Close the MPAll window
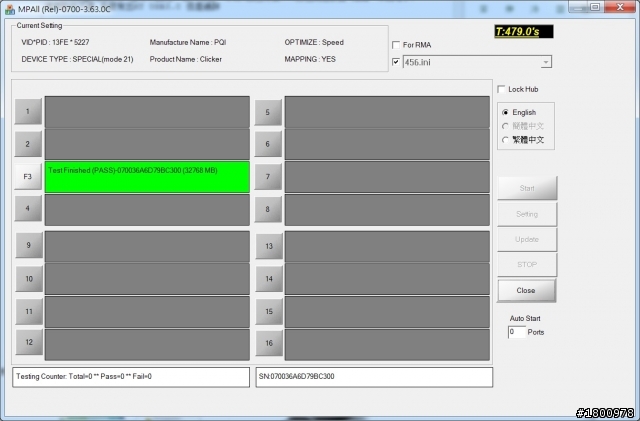 620,7
